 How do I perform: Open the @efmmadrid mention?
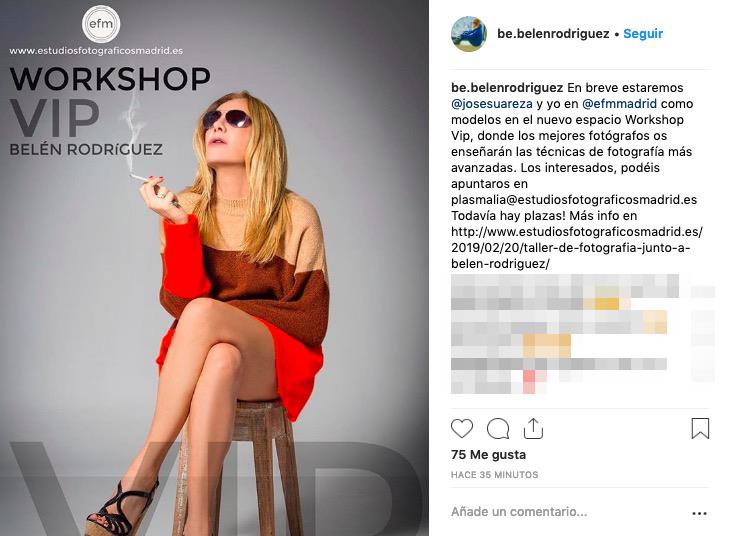(620, 103)
